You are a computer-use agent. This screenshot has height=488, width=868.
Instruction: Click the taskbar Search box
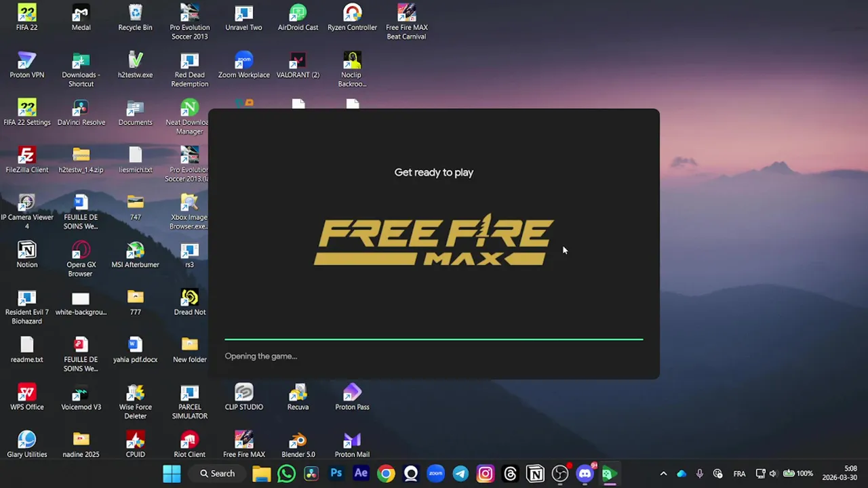click(217, 474)
